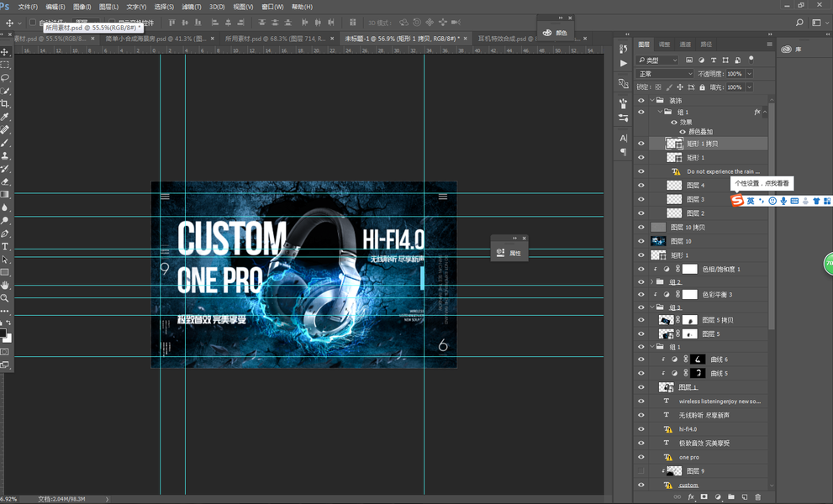Hide the 曲线 6 adjustment layer
833x504 pixels.
point(641,360)
